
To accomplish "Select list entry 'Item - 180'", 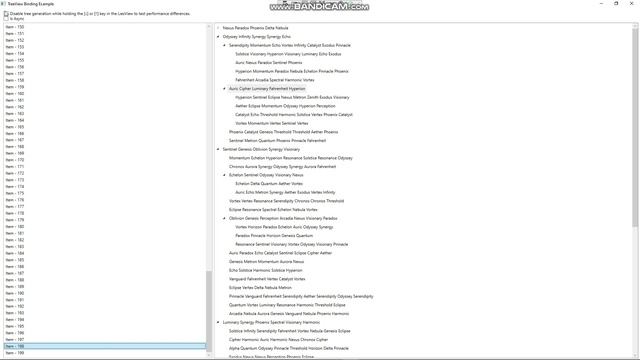I will click(105, 227).
